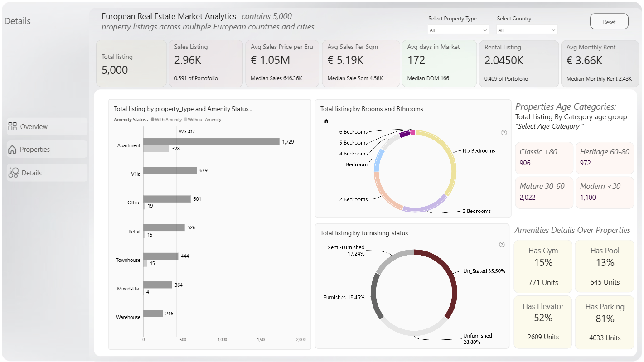
Task: Switch to the Properties navigation page
Action: click(47, 150)
